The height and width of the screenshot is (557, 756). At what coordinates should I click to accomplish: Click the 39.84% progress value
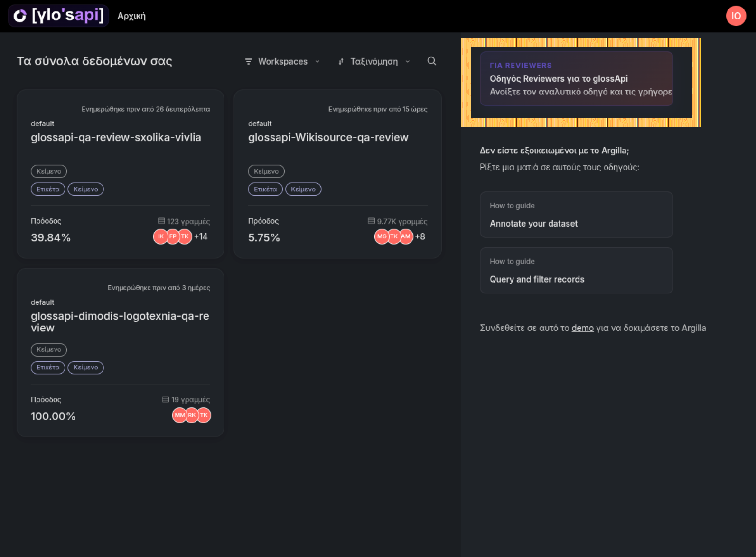pyautogui.click(x=51, y=237)
